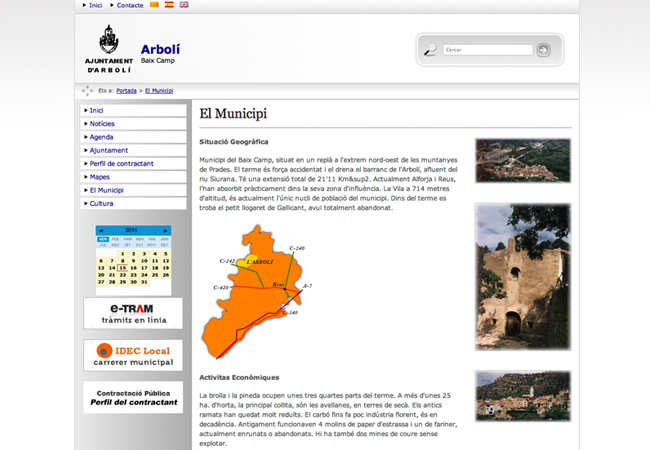Go to previous year in calendar
650x450 pixels.
pyautogui.click(x=101, y=231)
